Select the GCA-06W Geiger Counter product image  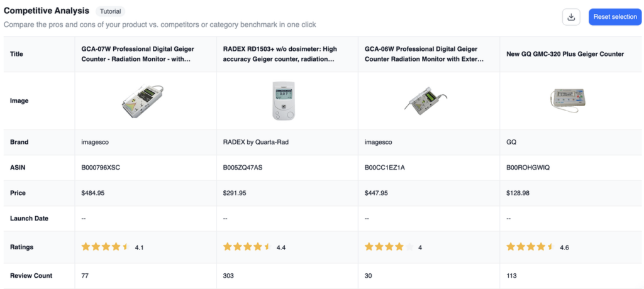(x=426, y=101)
